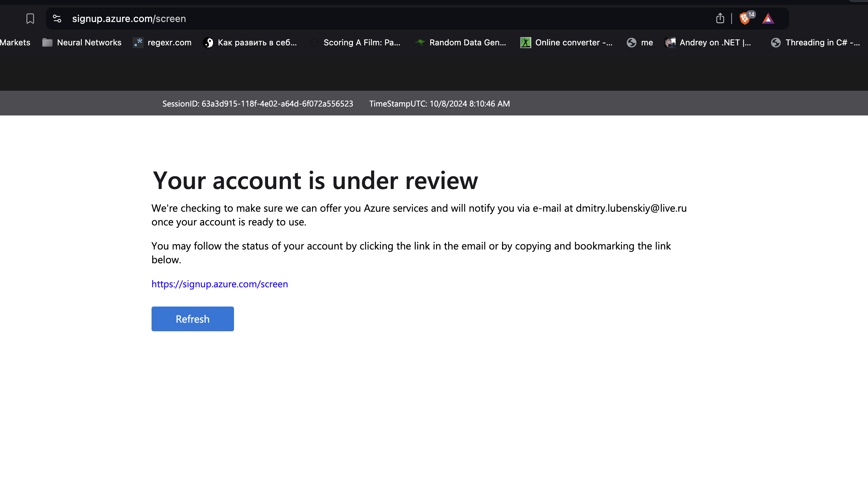The image size is (868, 477).
Task: Follow the https://signup.azure.com/screen link
Action: click(220, 284)
